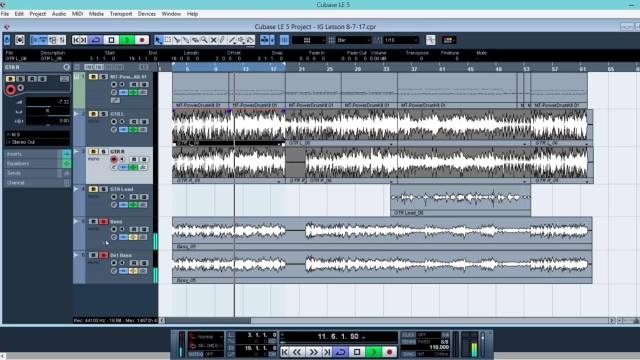Image resolution: width=640 pixels, height=360 pixels.
Task: Select the Draw pencil tool
Action: click(x=222, y=40)
